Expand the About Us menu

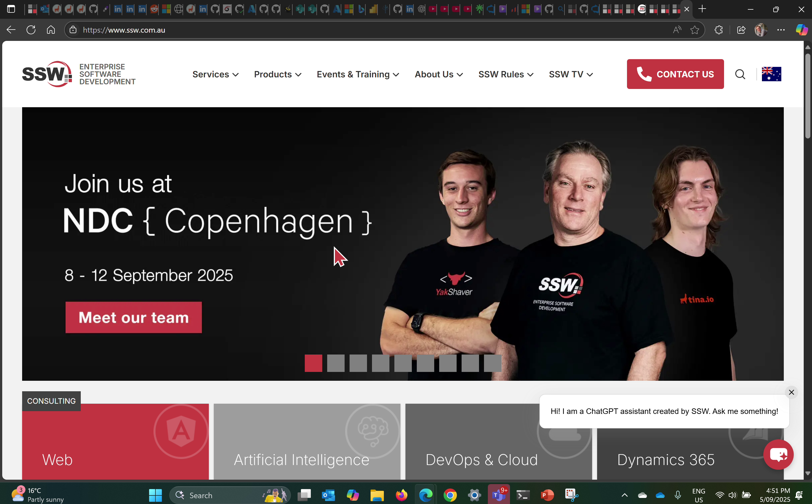(x=439, y=74)
